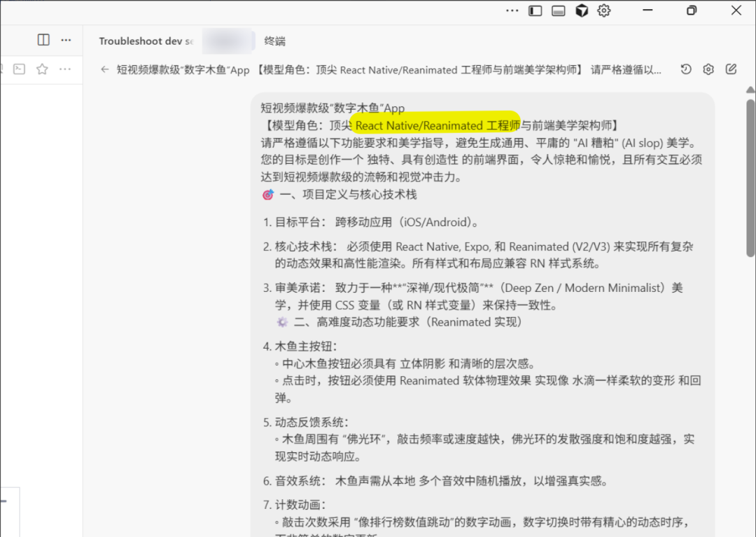Click bullet starting 点击时，按钮必须使用 Reanimated
This screenshot has width=756, height=537.
[488, 389]
